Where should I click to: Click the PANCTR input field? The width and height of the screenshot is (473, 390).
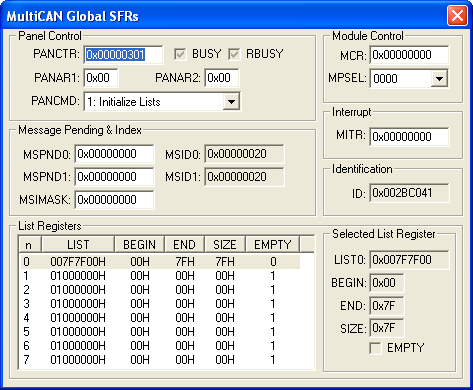click(x=123, y=55)
